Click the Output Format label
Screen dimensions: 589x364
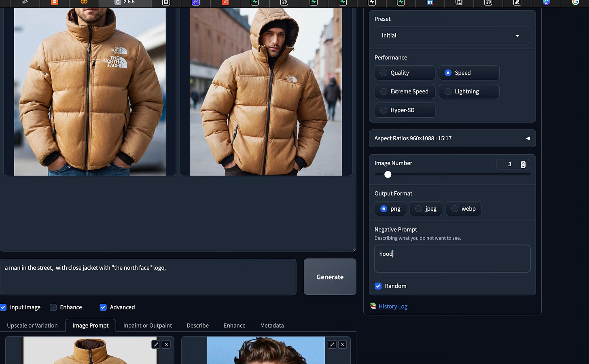[393, 193]
